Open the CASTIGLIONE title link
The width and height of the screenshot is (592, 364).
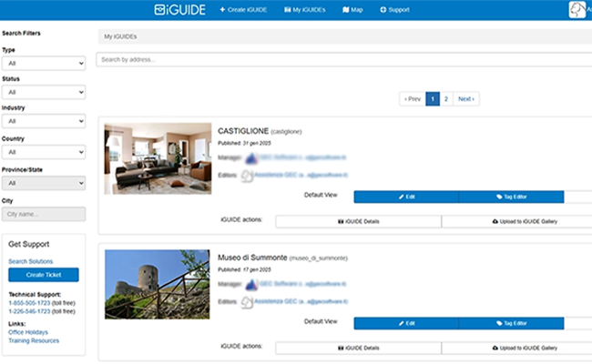pos(243,131)
